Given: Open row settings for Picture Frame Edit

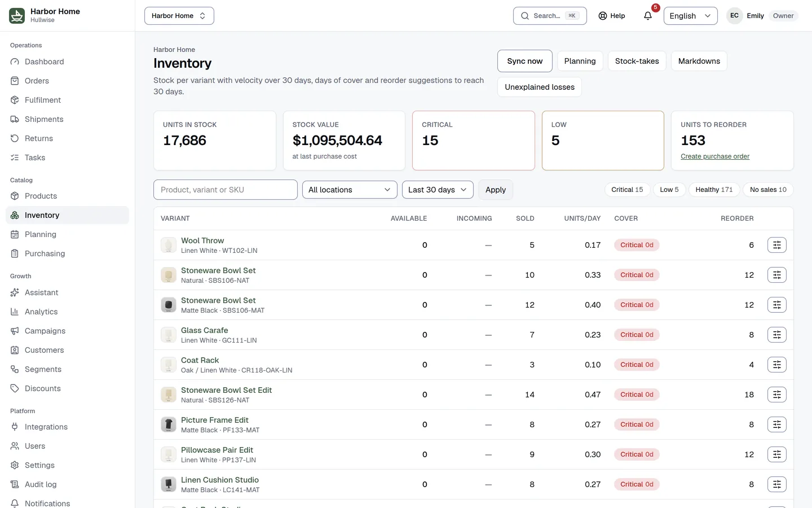Looking at the screenshot, I should tap(776, 424).
